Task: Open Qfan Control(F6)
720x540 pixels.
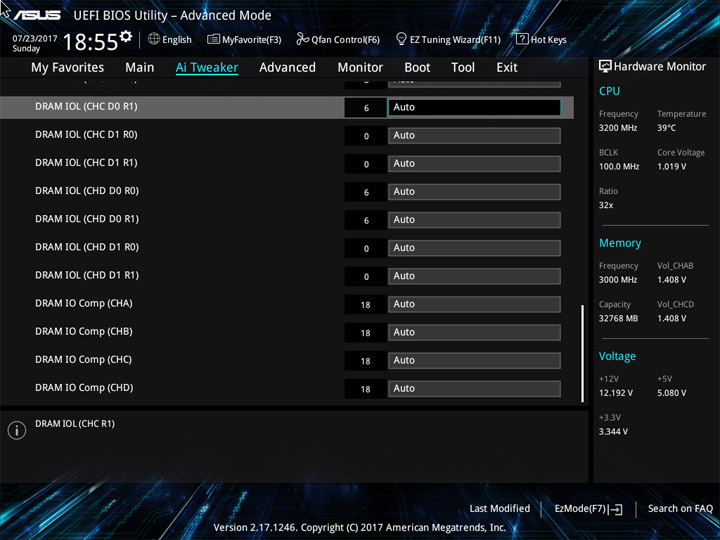Action: (x=345, y=39)
